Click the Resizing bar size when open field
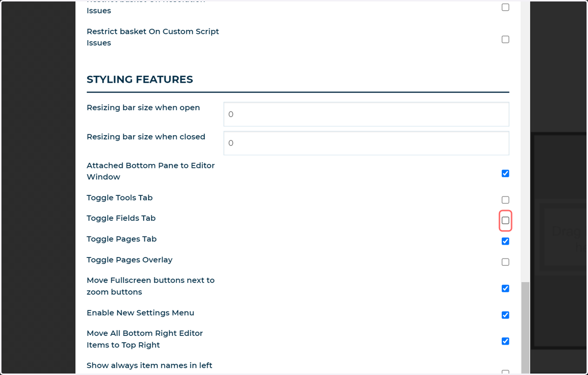 366,114
